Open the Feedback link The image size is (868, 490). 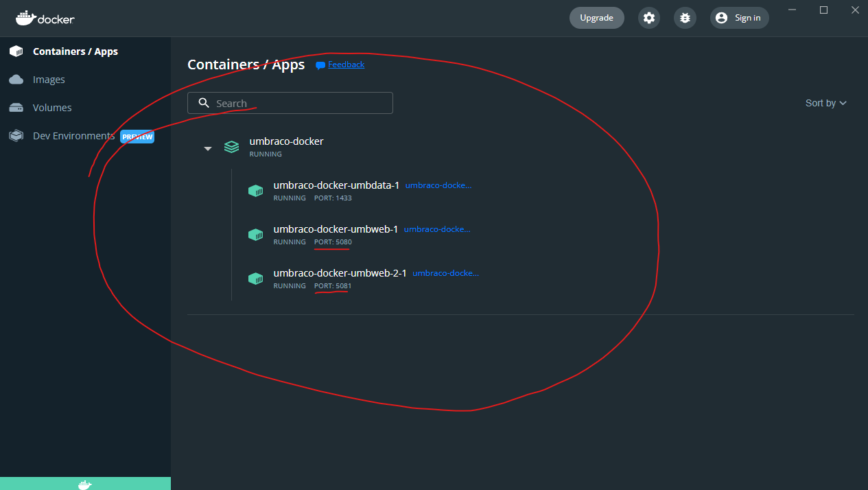(x=346, y=65)
